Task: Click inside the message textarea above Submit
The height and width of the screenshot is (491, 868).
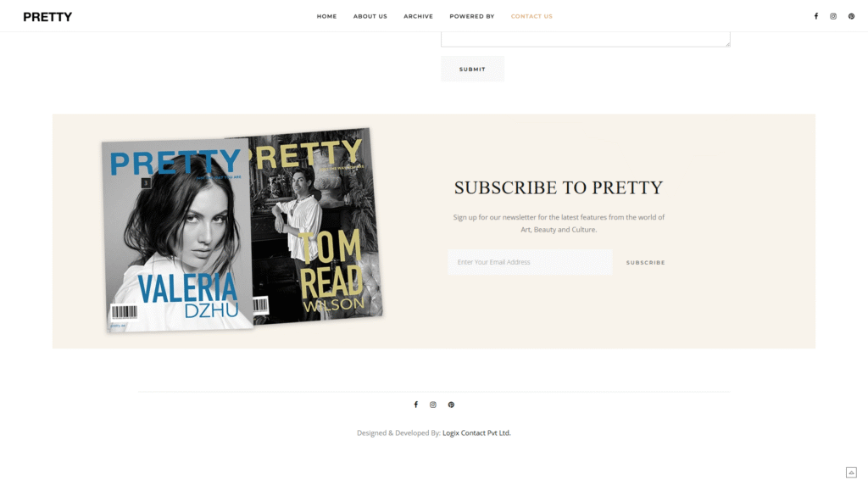Action: tap(585, 39)
